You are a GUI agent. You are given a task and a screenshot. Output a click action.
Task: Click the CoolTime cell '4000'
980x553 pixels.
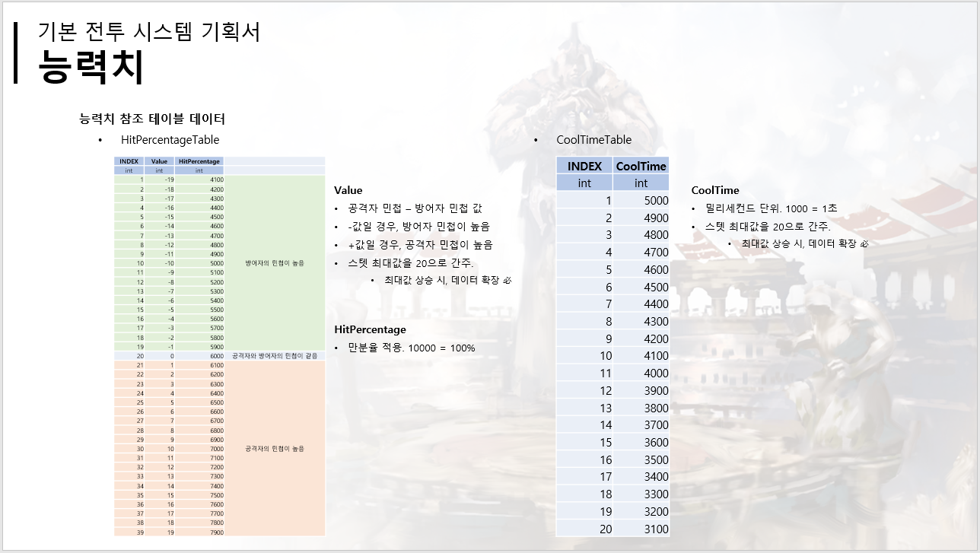tap(641, 373)
